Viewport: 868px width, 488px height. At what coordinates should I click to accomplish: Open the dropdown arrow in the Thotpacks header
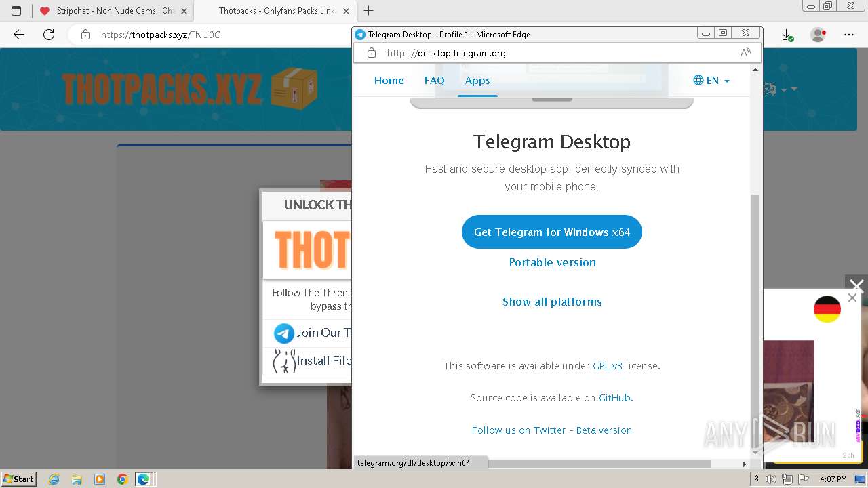click(794, 89)
